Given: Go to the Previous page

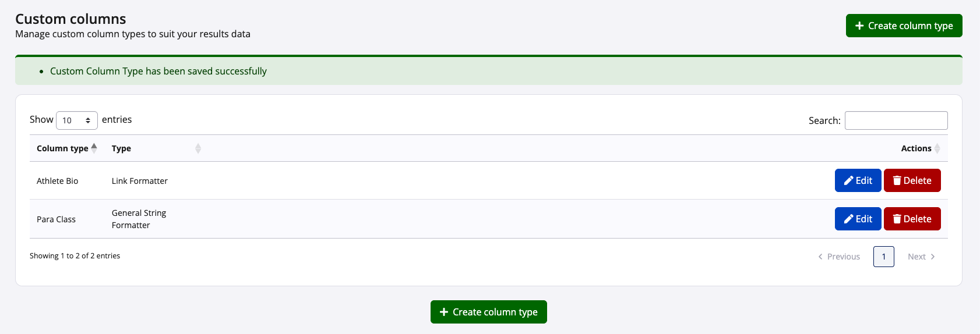Looking at the screenshot, I should pyautogui.click(x=839, y=257).
